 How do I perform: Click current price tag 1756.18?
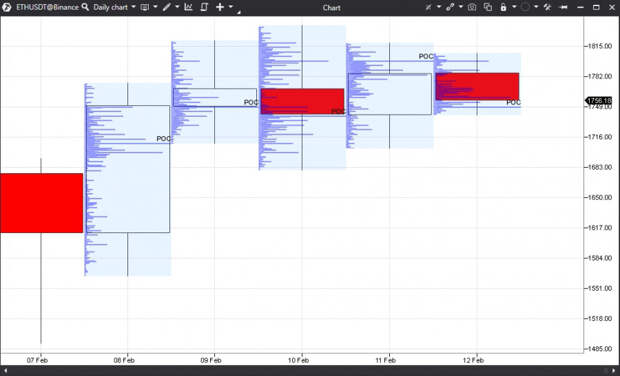tap(599, 101)
